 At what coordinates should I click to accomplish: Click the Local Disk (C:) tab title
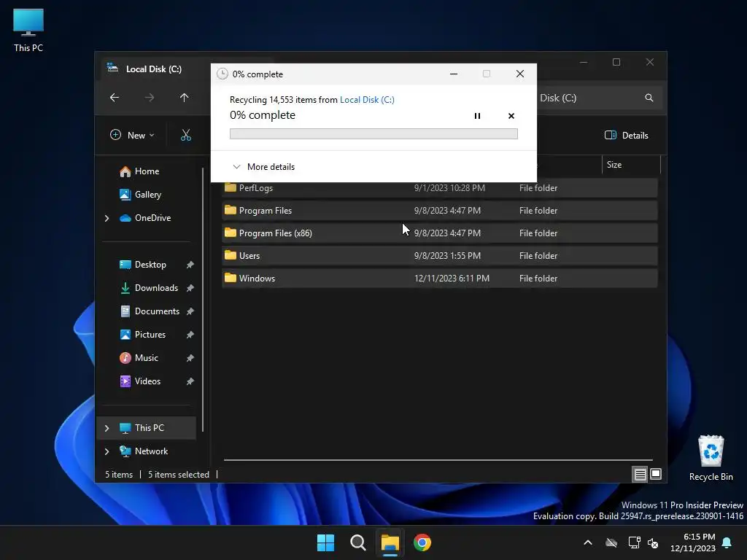pos(153,69)
